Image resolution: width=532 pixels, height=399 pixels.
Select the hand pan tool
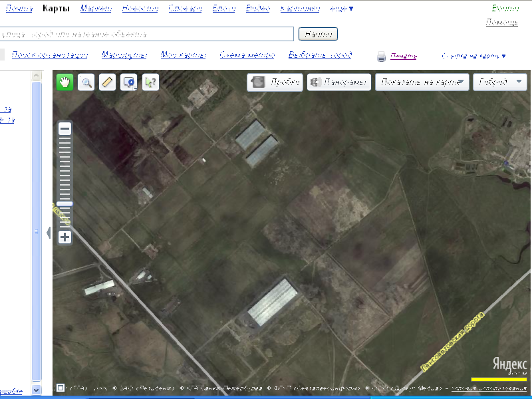65,82
